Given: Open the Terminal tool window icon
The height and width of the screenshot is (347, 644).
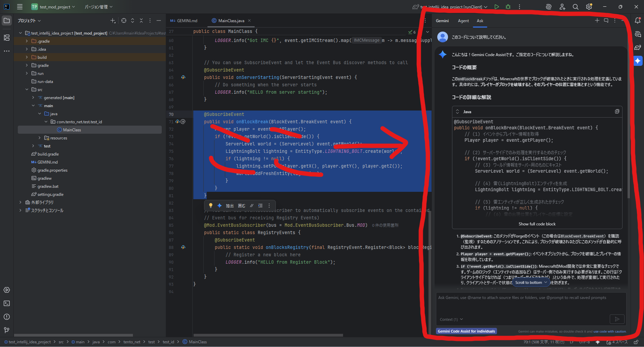Looking at the screenshot, I should 7,303.
